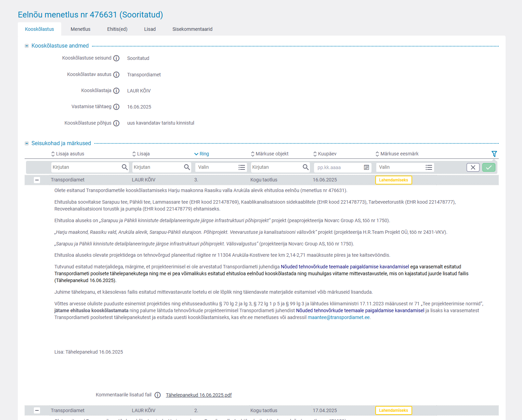Click page title Eelnõu menetlus nr 476631

[90, 15]
